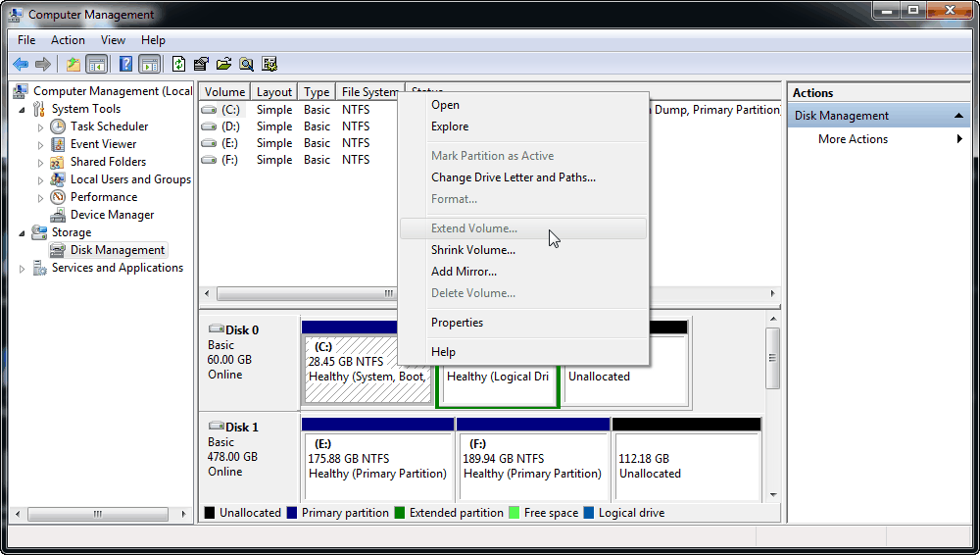Select the (D:) volume drive icon

tap(209, 126)
